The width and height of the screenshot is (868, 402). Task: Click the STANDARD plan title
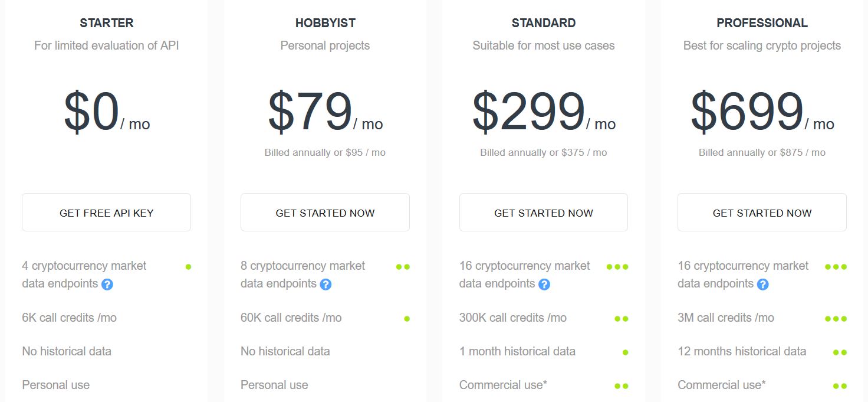(543, 23)
